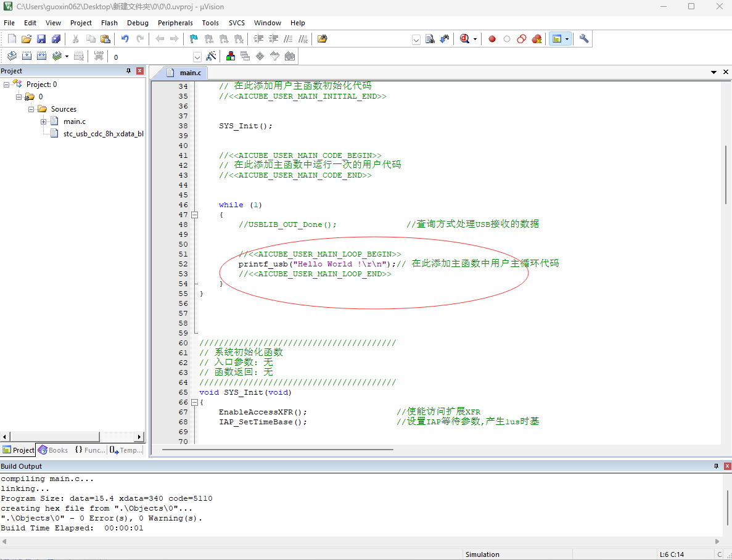
Task: Open an existing file
Action: [x=27, y=39]
